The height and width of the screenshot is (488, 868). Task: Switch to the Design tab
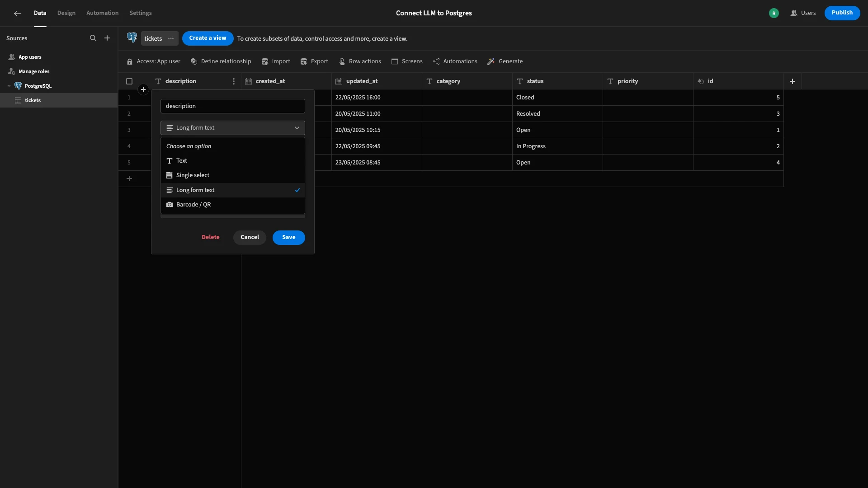point(66,13)
